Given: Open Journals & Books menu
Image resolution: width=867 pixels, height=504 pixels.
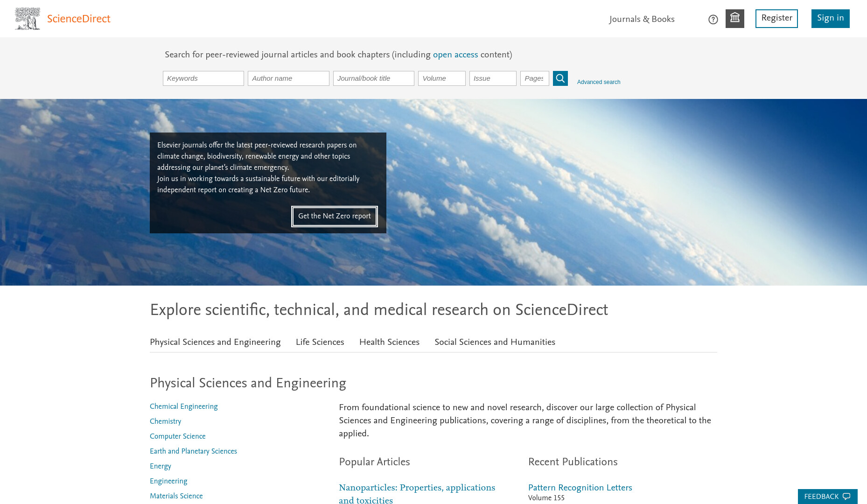Looking at the screenshot, I should [x=642, y=19].
